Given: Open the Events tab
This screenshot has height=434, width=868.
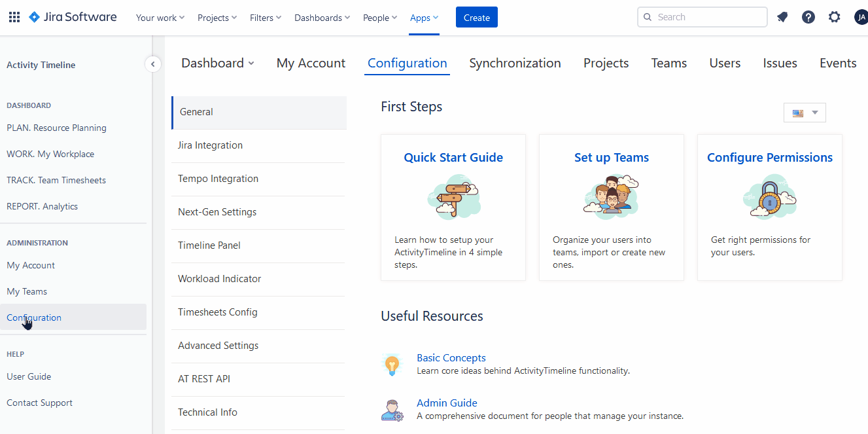Looking at the screenshot, I should pos(838,63).
